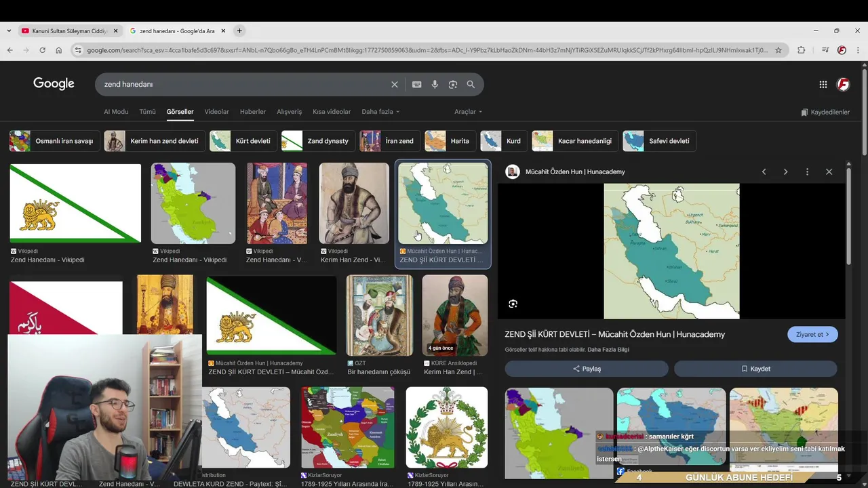868x488 pixels.
Task: Filter by İran zend chip
Action: [389, 141]
